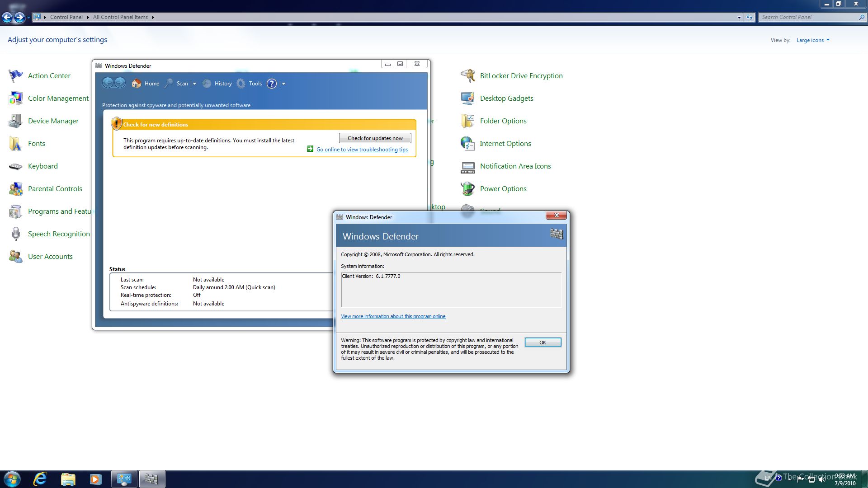Open View more information about this program link
The height and width of the screenshot is (488, 868).
393,316
